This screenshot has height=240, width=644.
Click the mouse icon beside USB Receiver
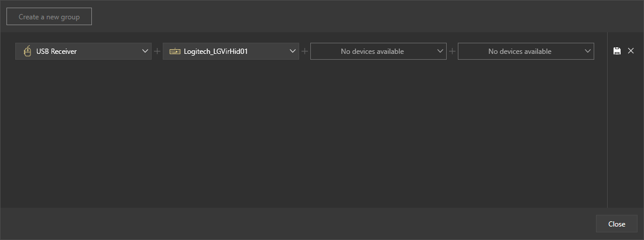coord(27,52)
